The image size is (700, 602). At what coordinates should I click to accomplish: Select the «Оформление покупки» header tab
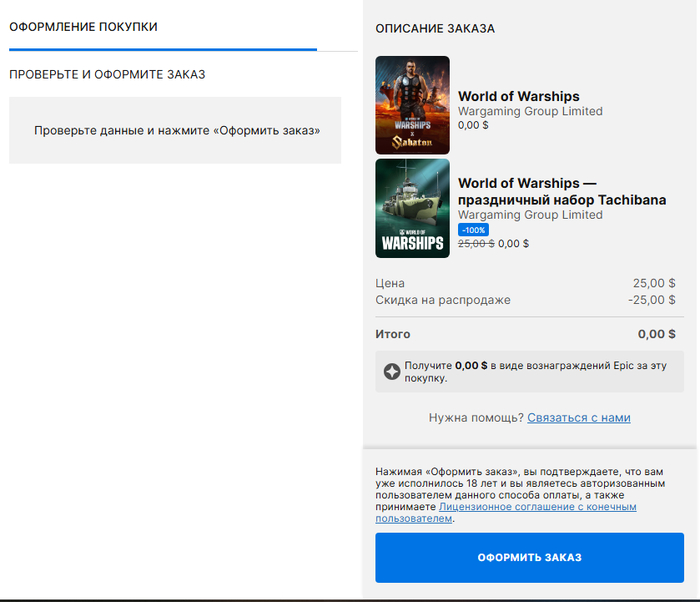click(83, 27)
